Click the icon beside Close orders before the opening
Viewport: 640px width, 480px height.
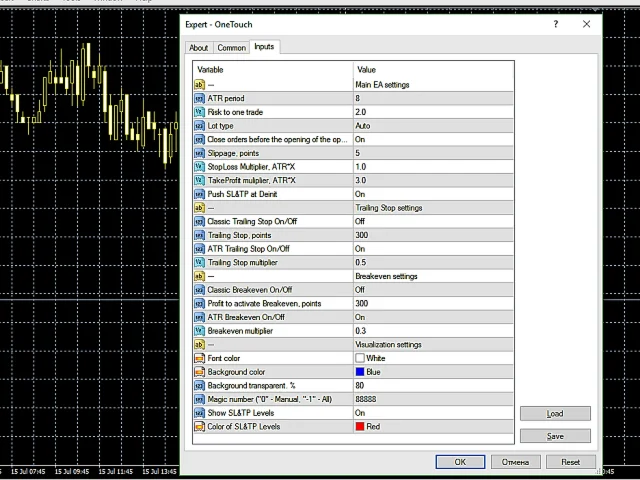pyautogui.click(x=199, y=139)
